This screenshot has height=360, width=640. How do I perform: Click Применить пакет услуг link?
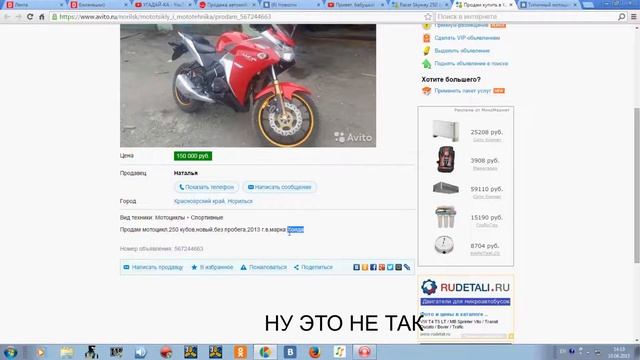click(462, 91)
